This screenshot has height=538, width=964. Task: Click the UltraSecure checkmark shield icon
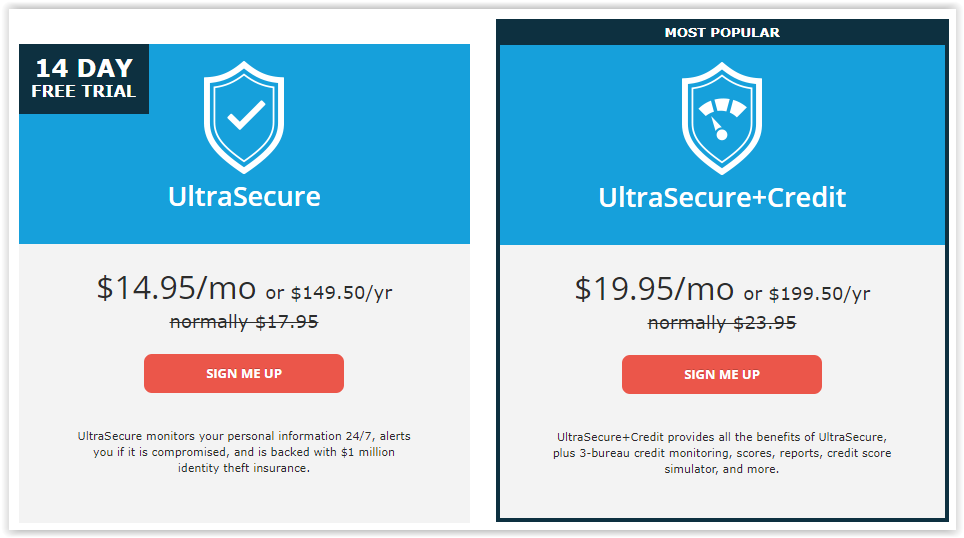pyautogui.click(x=244, y=117)
